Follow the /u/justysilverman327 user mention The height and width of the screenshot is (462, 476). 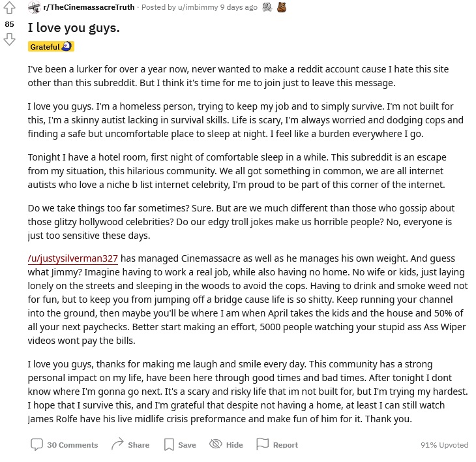click(73, 258)
